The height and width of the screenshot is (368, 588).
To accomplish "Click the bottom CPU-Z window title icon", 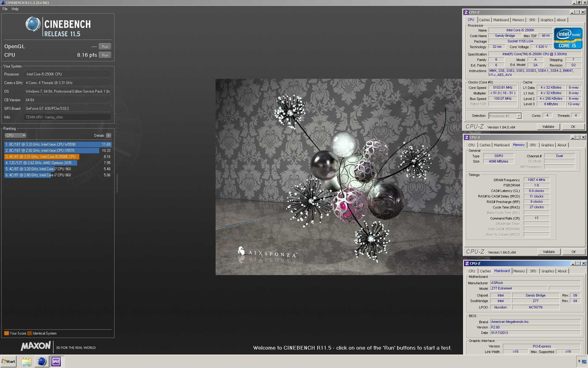I will [x=467, y=263].
